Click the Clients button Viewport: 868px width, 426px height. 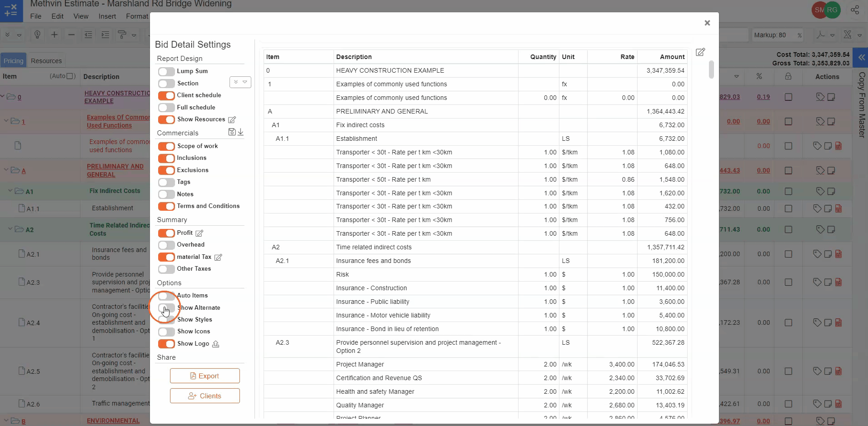[205, 396]
